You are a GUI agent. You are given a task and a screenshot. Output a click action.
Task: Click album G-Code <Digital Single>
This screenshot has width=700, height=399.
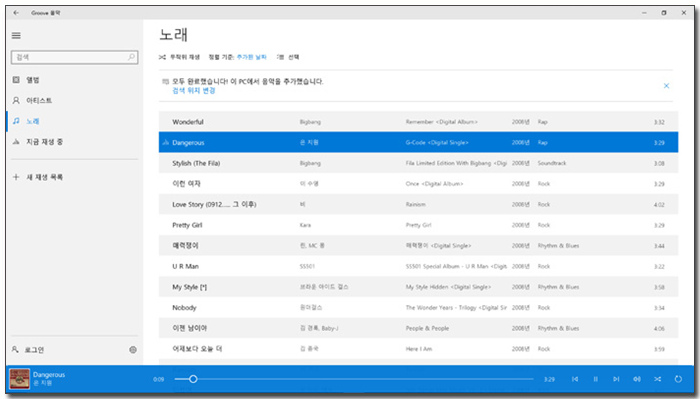coord(437,143)
